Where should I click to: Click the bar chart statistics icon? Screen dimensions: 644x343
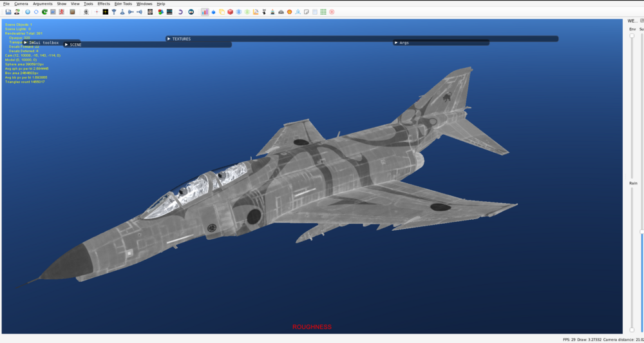pyautogui.click(x=205, y=12)
